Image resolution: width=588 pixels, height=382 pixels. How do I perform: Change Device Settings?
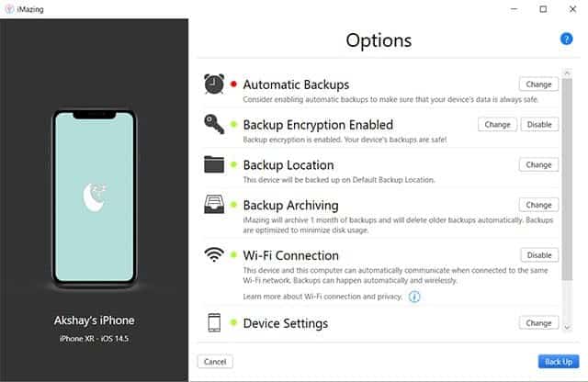tap(538, 323)
